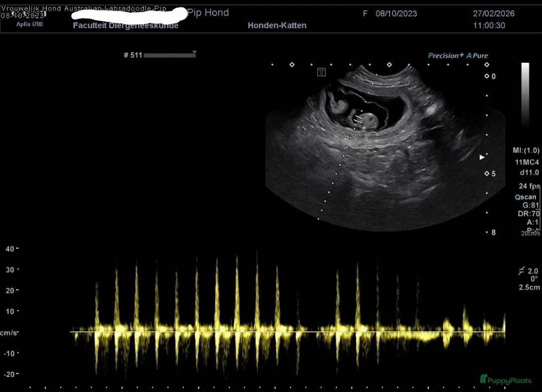Click the diamond marker beside depth 5
Screen dimensions: 542x392
pyautogui.click(x=486, y=174)
